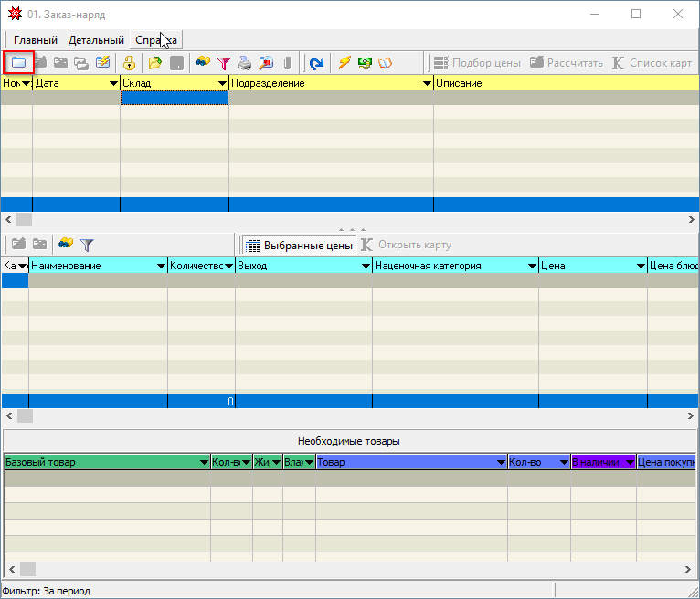Click the Выбранные цены button
Screen dimensions: 700x599
click(x=299, y=245)
